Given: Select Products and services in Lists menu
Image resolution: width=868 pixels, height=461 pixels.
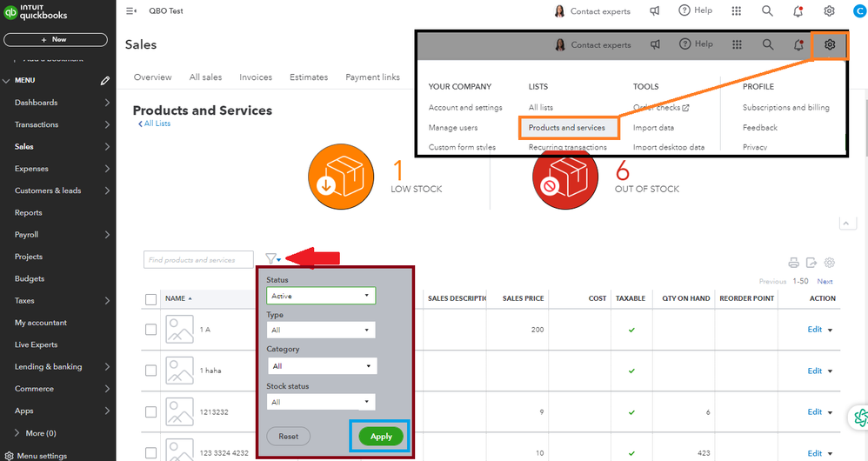Looking at the screenshot, I should pyautogui.click(x=569, y=128).
